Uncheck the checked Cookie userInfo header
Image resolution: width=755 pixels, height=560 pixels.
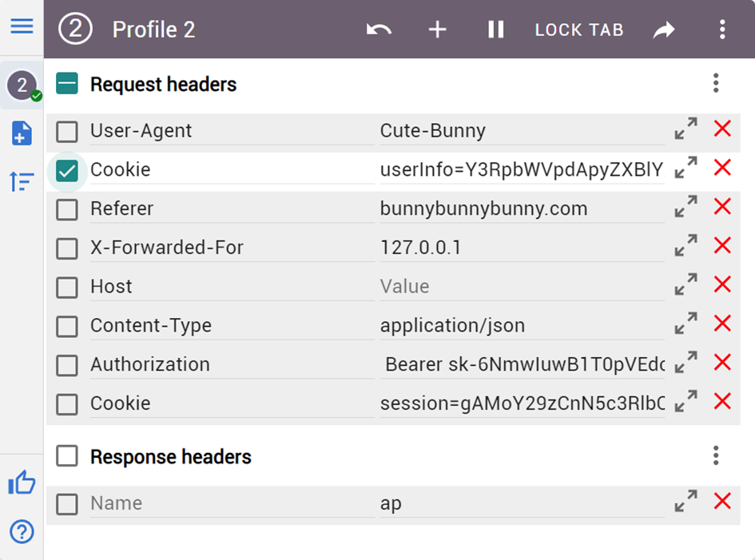[67, 171]
